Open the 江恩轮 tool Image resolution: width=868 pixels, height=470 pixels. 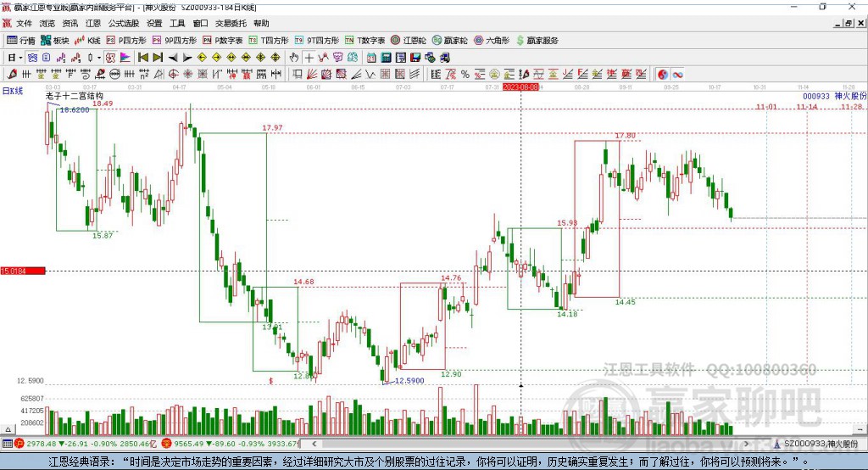click(x=409, y=41)
